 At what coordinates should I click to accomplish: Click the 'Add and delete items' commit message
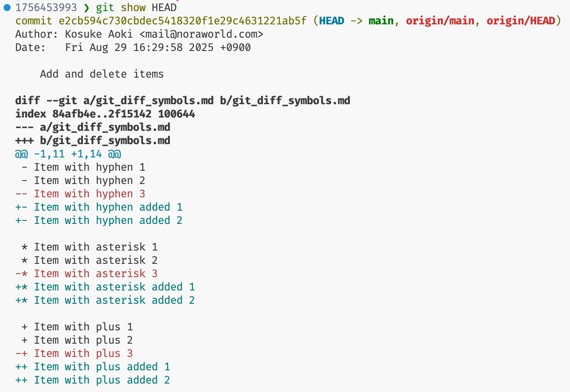(102, 74)
